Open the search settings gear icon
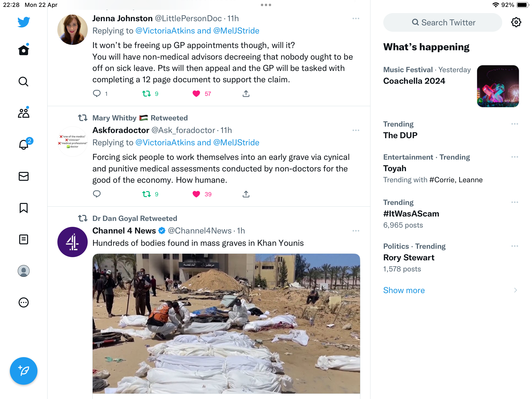The height and width of the screenshot is (399, 532). (516, 22)
